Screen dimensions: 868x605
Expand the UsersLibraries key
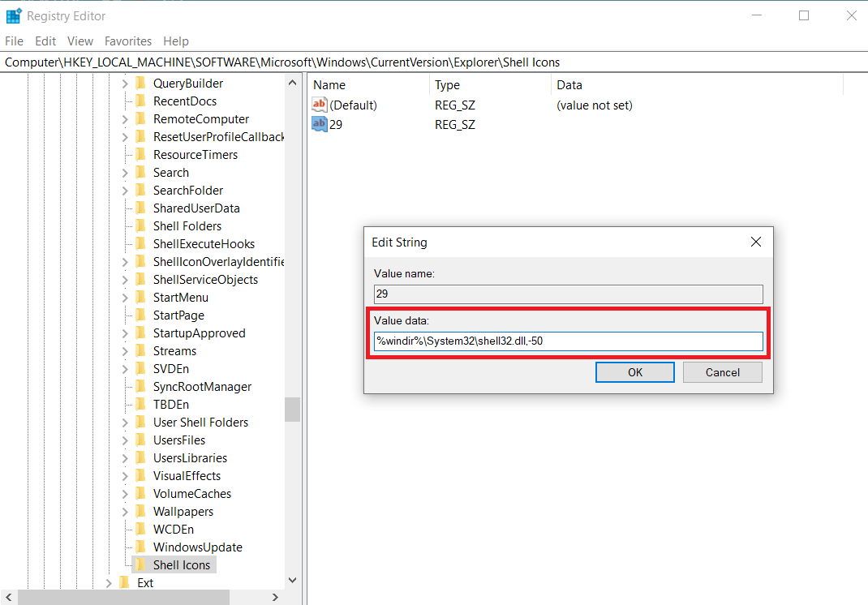click(125, 457)
